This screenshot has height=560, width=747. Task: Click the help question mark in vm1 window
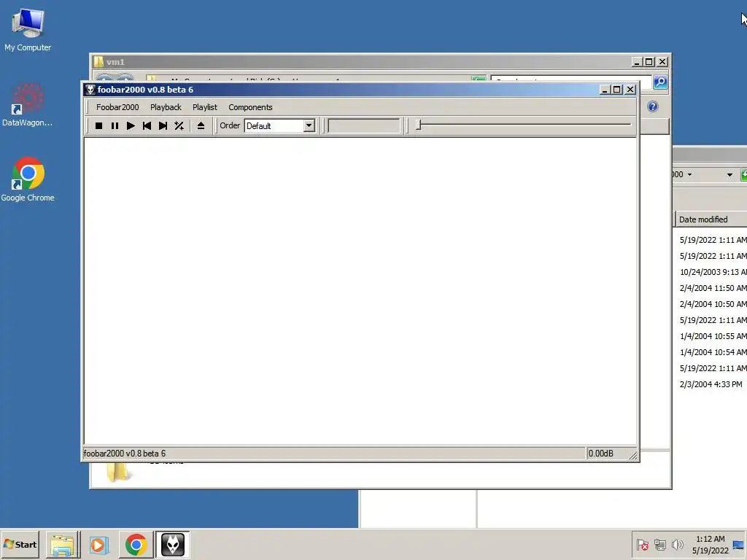pos(653,106)
